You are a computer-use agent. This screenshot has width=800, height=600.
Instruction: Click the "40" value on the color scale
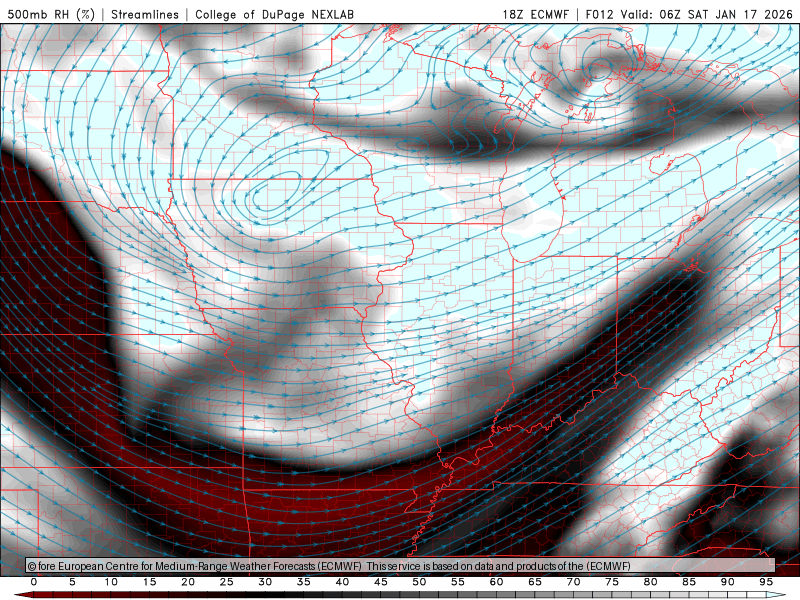(x=342, y=582)
